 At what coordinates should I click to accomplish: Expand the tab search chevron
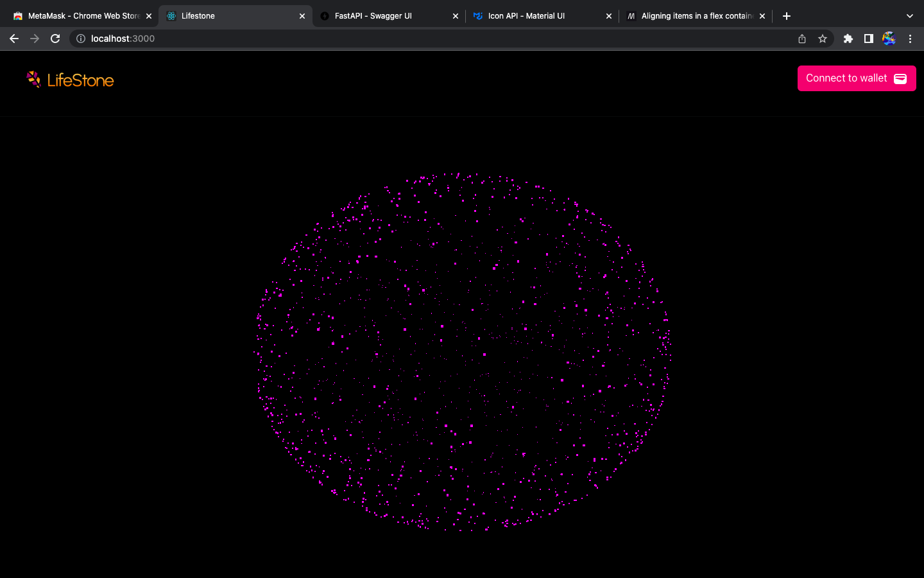(909, 16)
